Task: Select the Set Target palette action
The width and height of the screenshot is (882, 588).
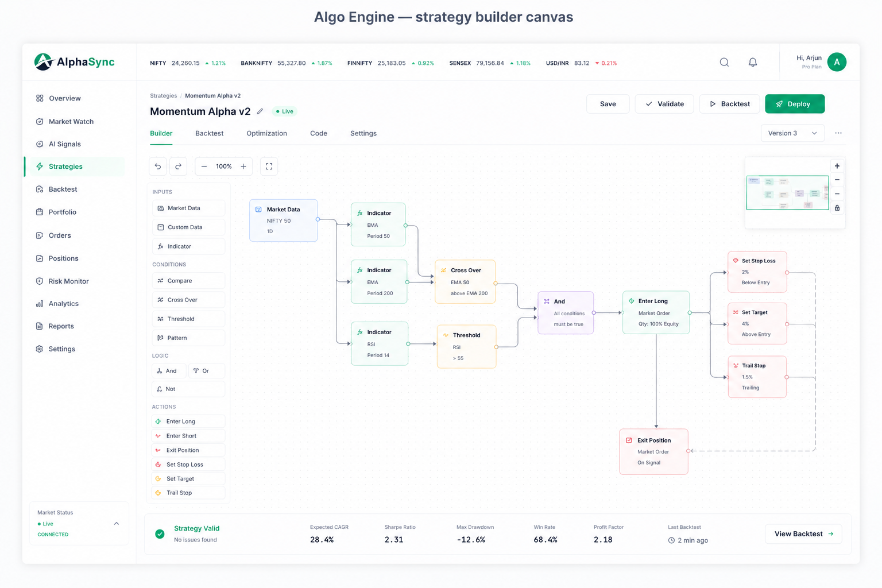Action: tap(188, 479)
